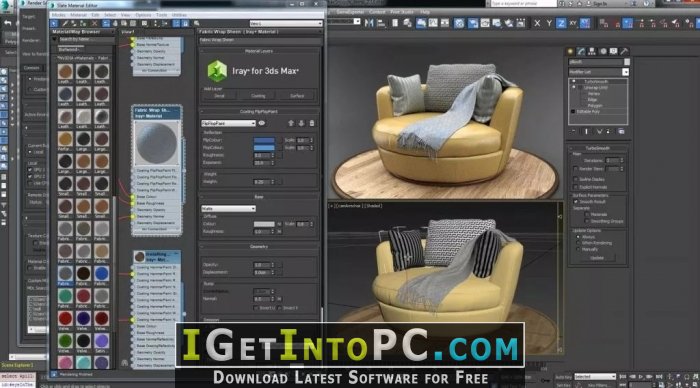
Task: Restrict axis to X constraint
Action: coord(537,23)
